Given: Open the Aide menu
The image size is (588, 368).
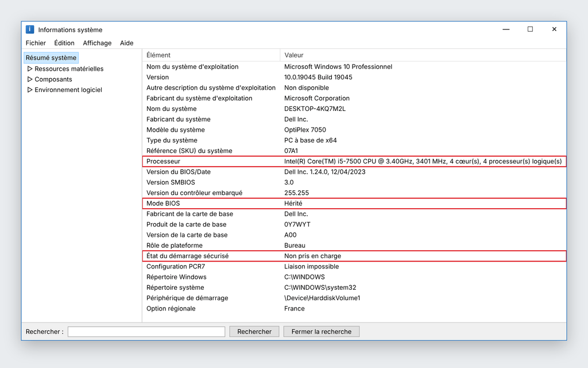Looking at the screenshot, I should (x=127, y=43).
